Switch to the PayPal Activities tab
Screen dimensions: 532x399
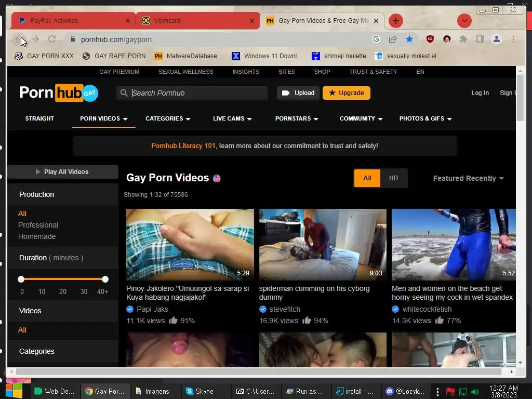(73, 21)
